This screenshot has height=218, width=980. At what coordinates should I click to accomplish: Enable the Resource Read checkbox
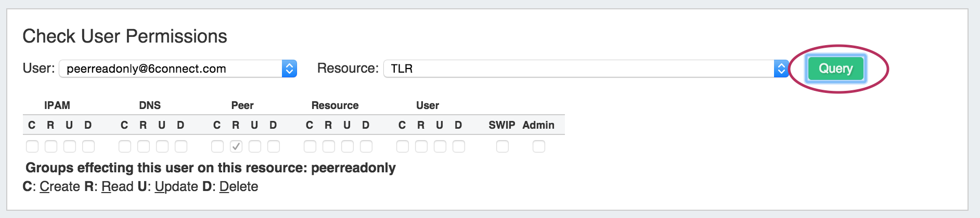[329, 146]
